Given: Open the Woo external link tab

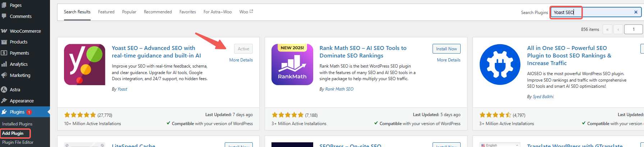Looking at the screenshot, I should coord(246,12).
